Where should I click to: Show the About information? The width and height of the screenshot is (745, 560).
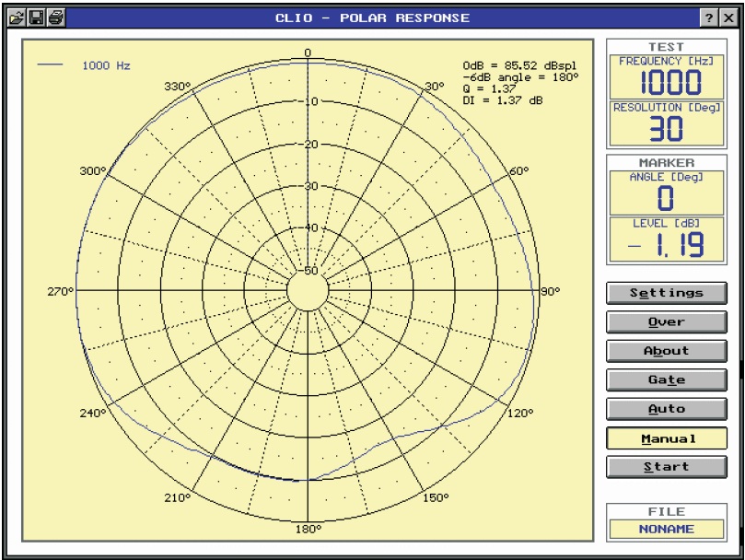[x=667, y=351]
